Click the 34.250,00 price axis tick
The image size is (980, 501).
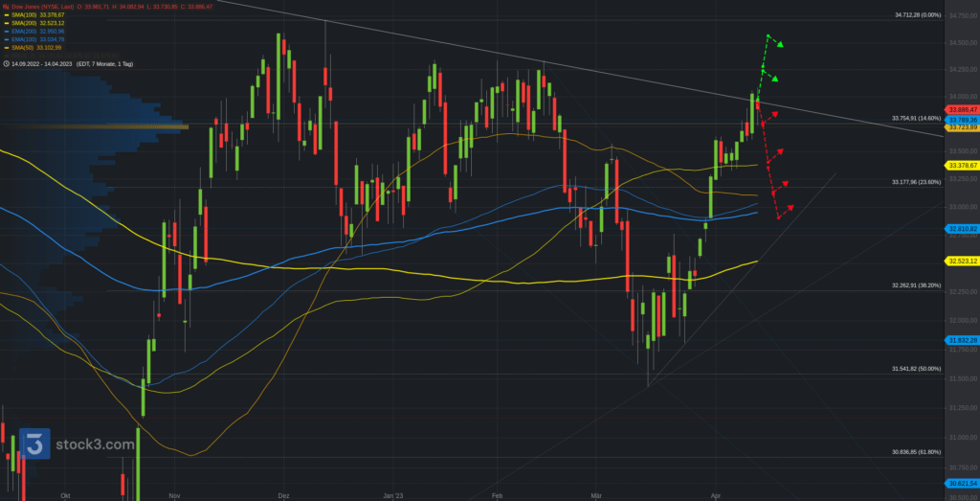click(x=963, y=69)
